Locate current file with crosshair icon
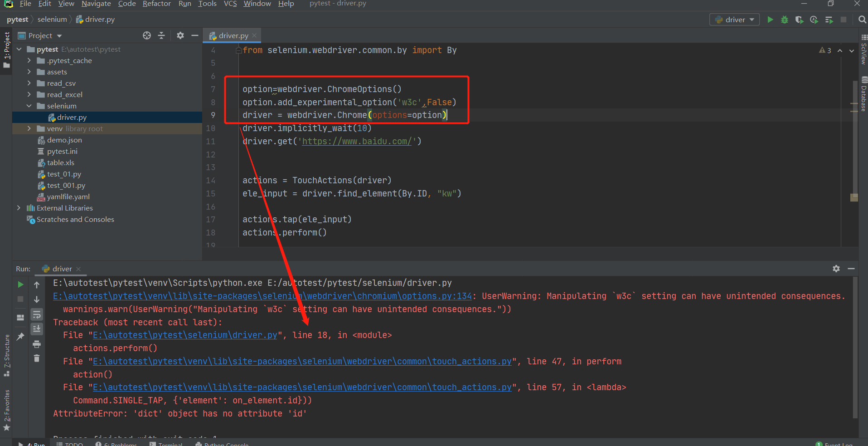868x446 pixels. (x=147, y=35)
